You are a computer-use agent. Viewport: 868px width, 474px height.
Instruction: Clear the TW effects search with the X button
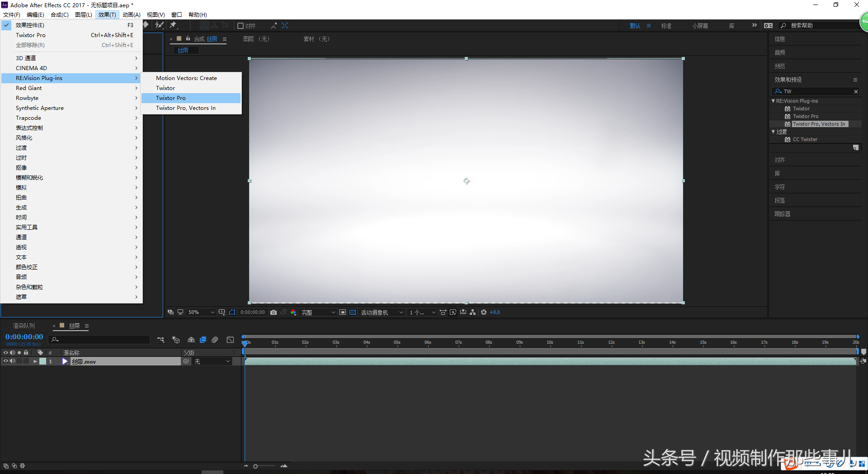coord(856,91)
